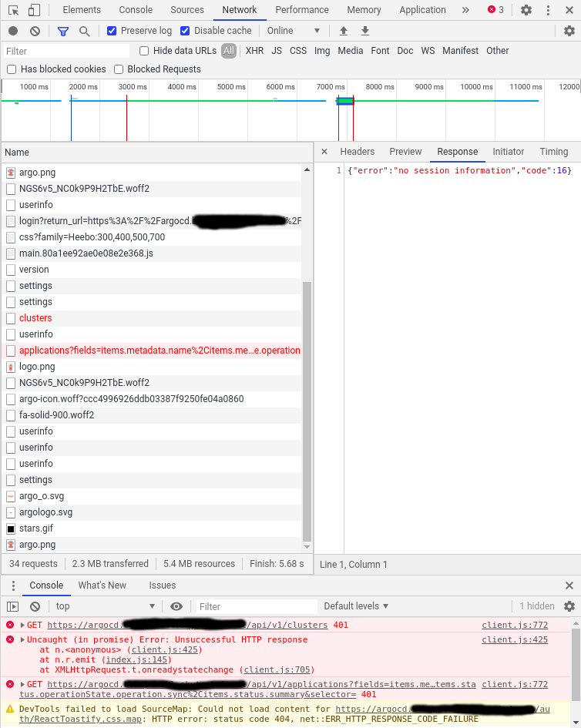Open the Headers tab
The height and width of the screenshot is (728, 581).
[357, 151]
